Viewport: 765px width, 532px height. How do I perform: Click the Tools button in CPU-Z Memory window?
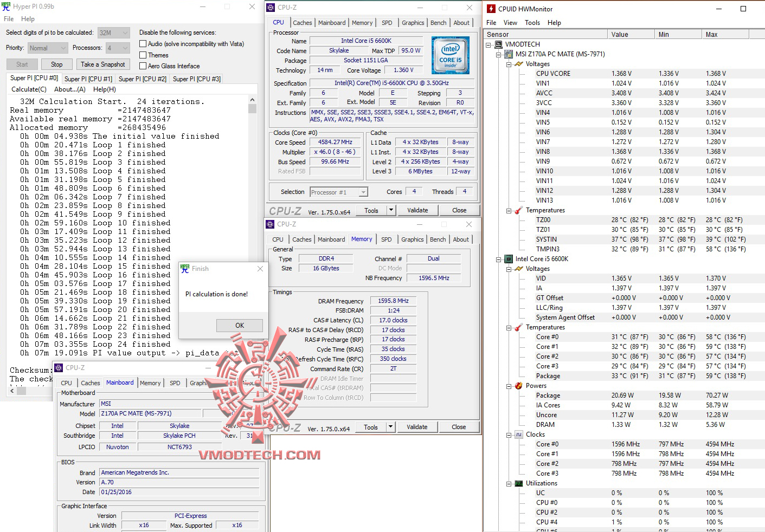pos(371,427)
